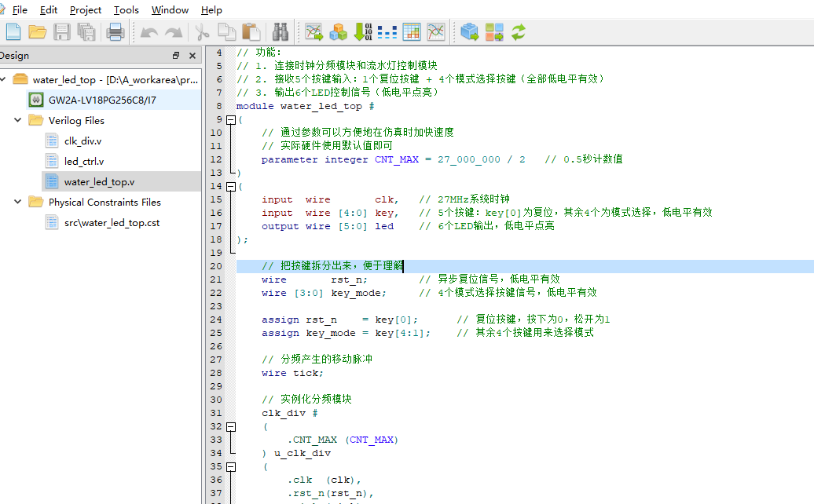Click the Cut scissors icon

pyautogui.click(x=202, y=32)
